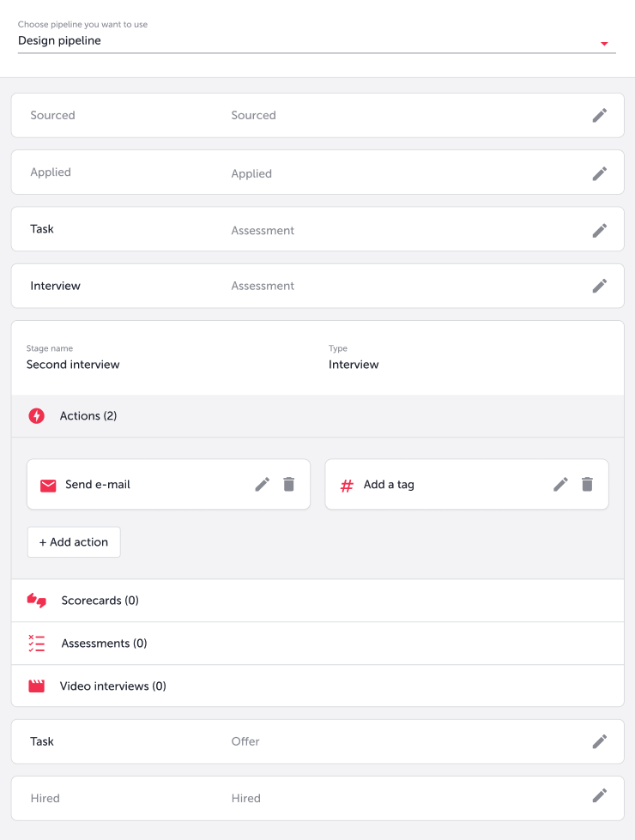
Task: Delete the Send e-mail action with trash icon
Action: click(290, 484)
